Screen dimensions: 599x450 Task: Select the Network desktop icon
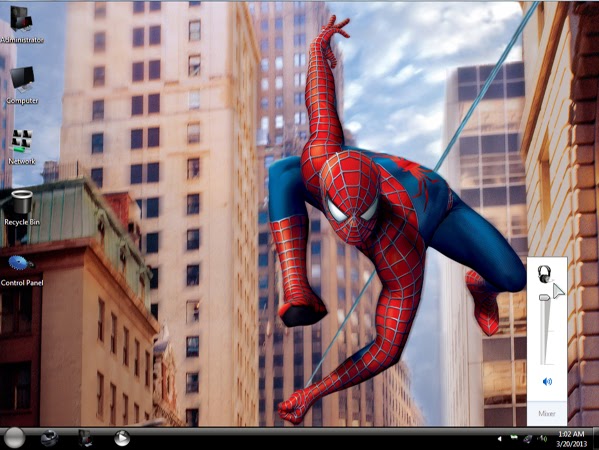coord(21,141)
